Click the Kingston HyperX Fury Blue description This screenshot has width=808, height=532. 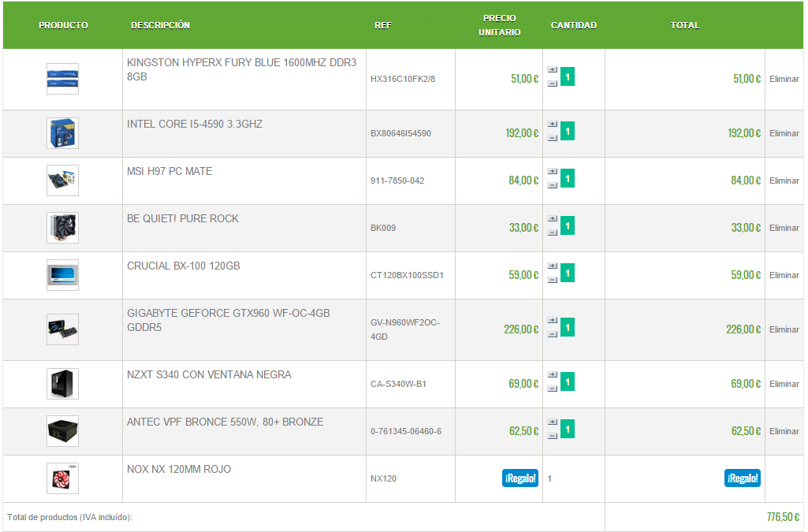(x=241, y=69)
